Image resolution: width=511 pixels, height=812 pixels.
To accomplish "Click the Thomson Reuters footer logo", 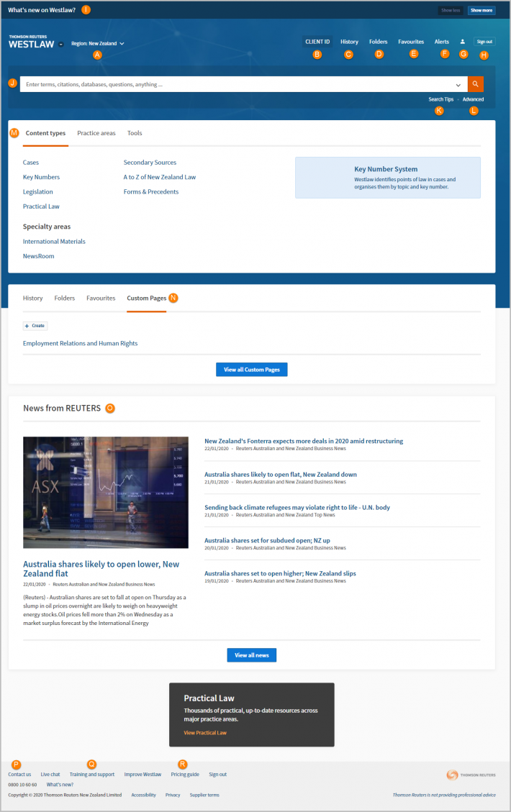I will [x=471, y=775].
